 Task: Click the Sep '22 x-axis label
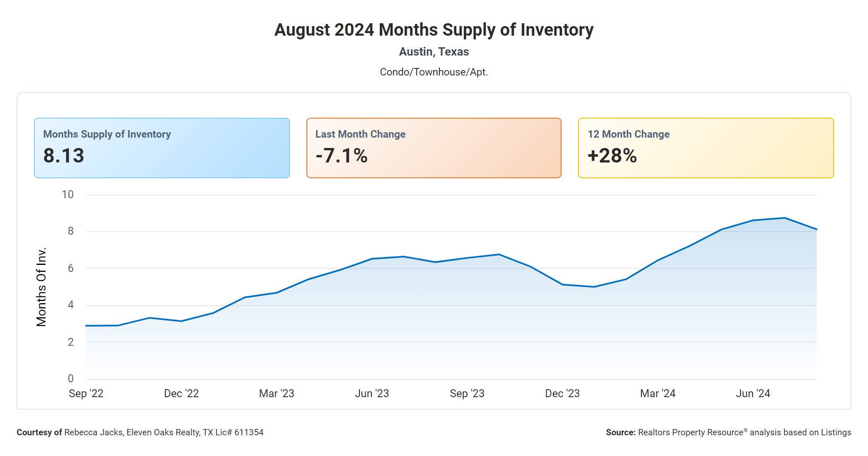(x=86, y=393)
